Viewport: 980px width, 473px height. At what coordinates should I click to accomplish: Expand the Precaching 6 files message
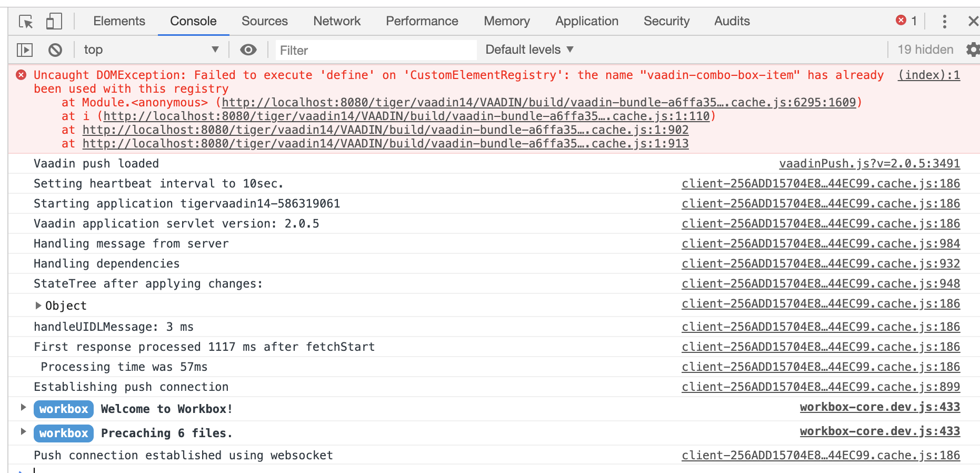coord(23,431)
